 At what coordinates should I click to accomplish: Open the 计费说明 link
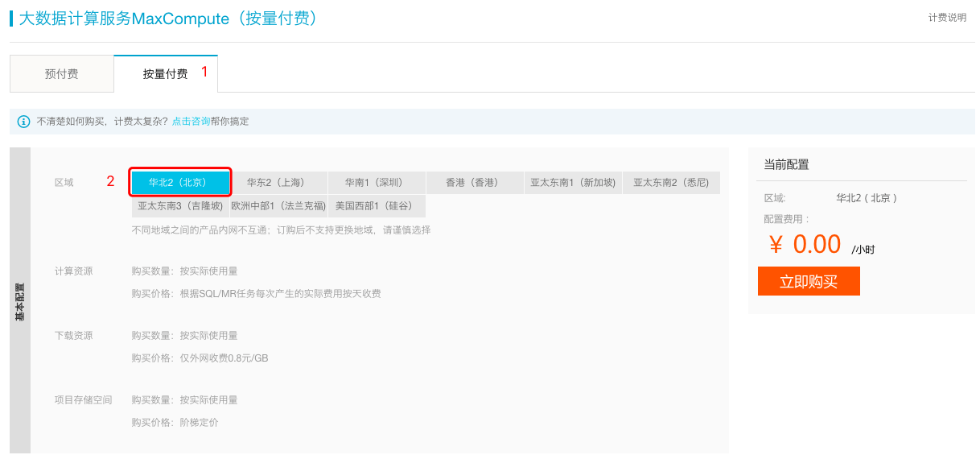pos(947,18)
